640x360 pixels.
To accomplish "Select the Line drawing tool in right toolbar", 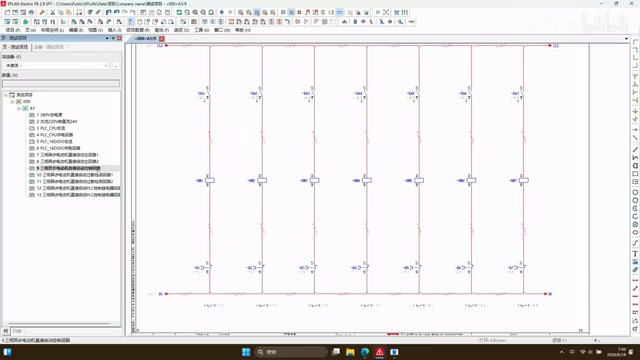I will pyautogui.click(x=635, y=150).
